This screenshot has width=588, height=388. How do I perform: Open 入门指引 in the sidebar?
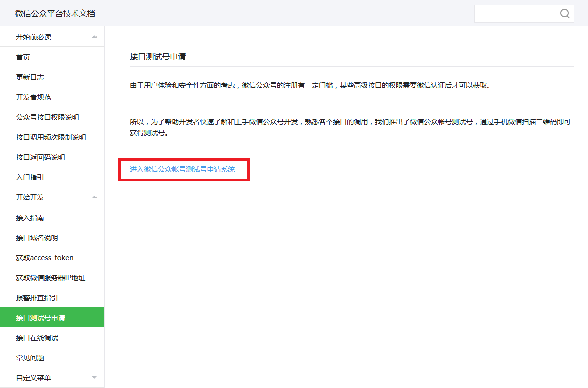pyautogui.click(x=52, y=177)
